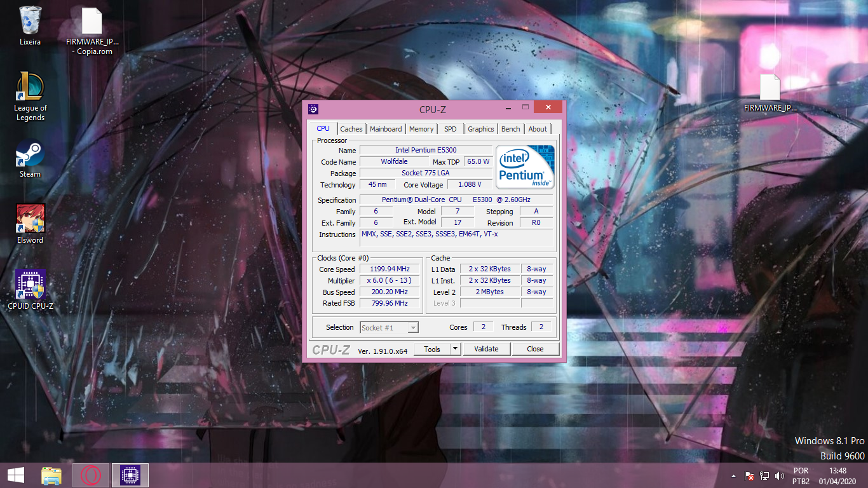The width and height of the screenshot is (868, 488).
Task: Click the Close button in CPU-Z
Action: [x=535, y=349]
